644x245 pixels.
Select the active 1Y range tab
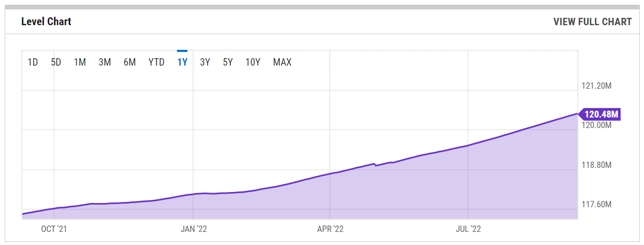pyautogui.click(x=182, y=62)
